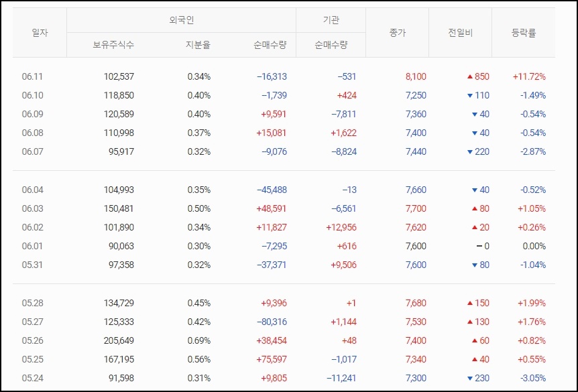This screenshot has width=578, height=392.
Task: Click the -2.87% change rate
Action: point(533,152)
